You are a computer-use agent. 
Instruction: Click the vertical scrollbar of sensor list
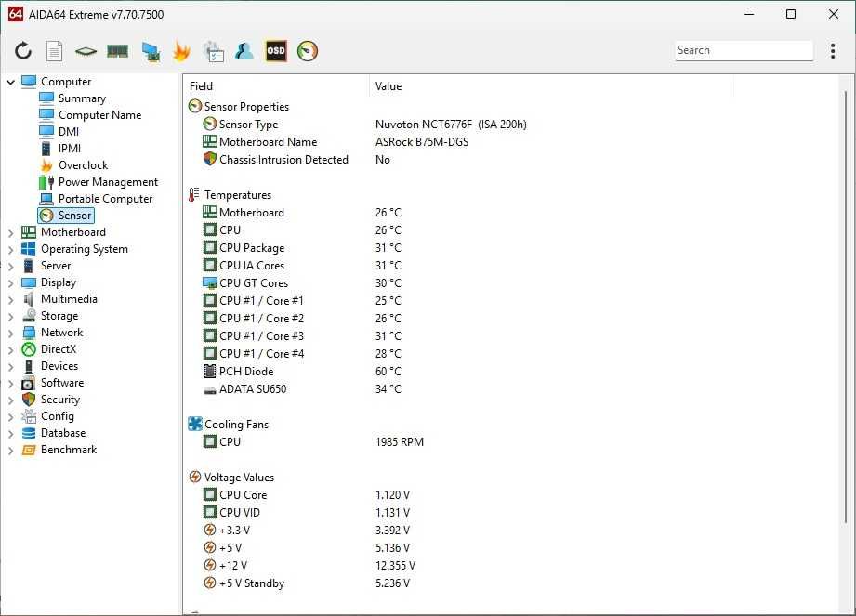(846, 306)
